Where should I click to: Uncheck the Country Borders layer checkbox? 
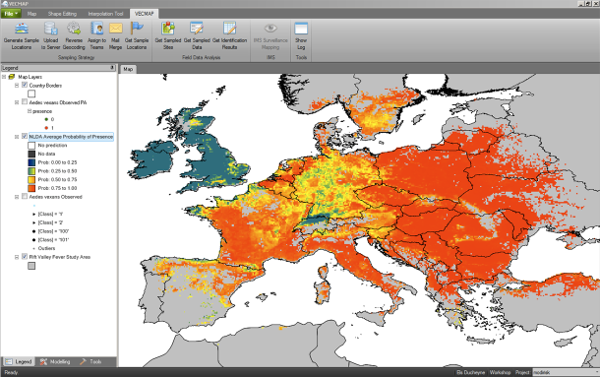click(x=25, y=85)
